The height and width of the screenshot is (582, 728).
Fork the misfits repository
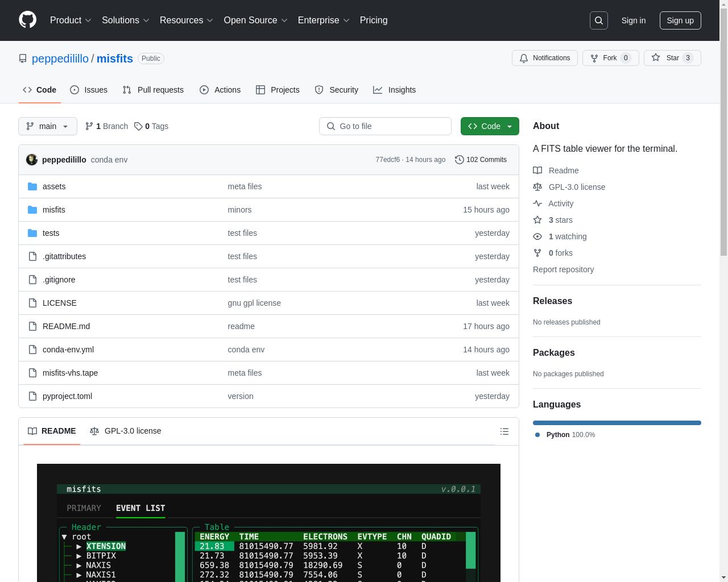click(x=610, y=58)
